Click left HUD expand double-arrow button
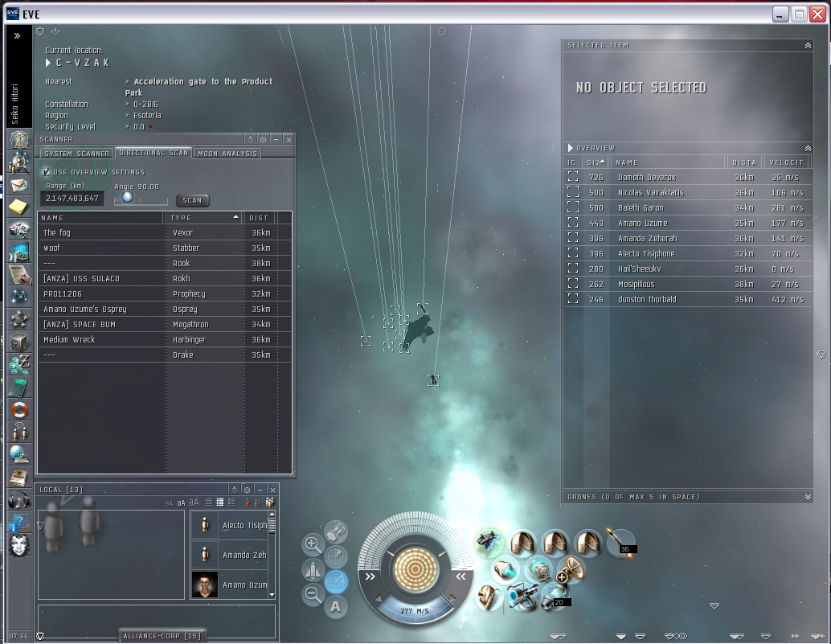 pyautogui.click(x=370, y=576)
